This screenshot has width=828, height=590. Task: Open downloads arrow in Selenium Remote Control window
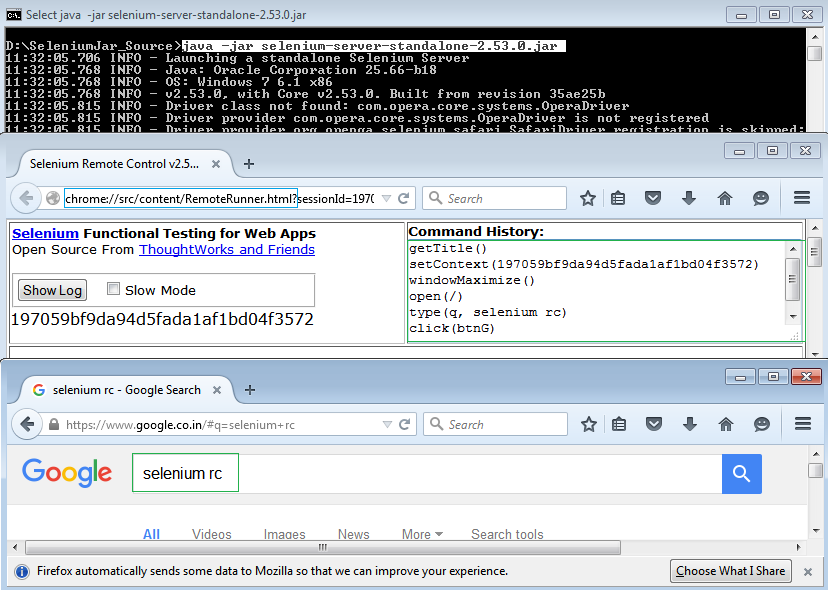click(x=689, y=199)
